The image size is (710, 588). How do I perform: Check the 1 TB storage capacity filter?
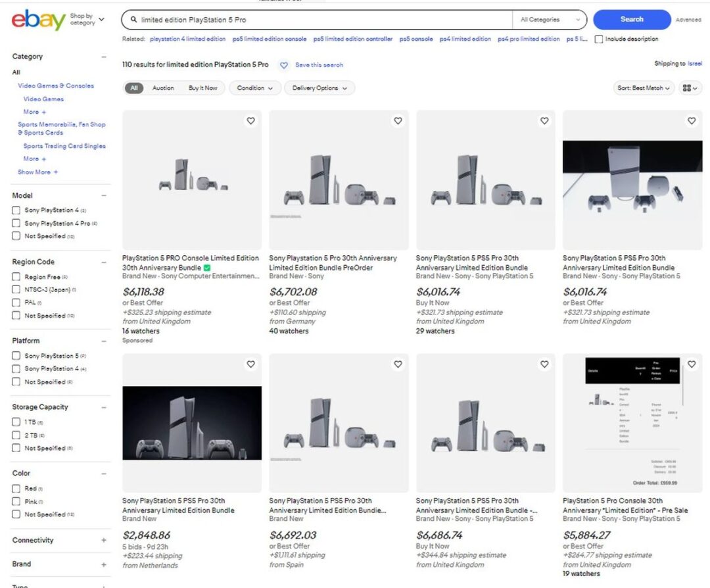[x=16, y=422]
